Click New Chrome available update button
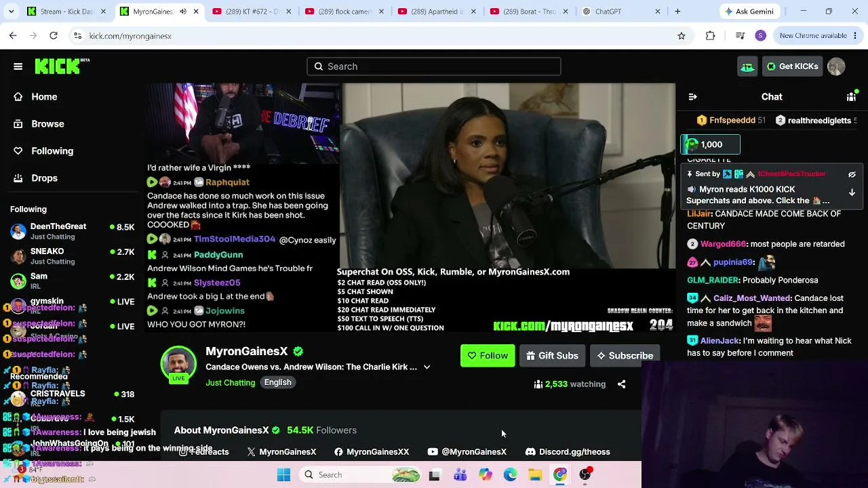Viewport: 868px width, 488px height. (x=818, y=36)
